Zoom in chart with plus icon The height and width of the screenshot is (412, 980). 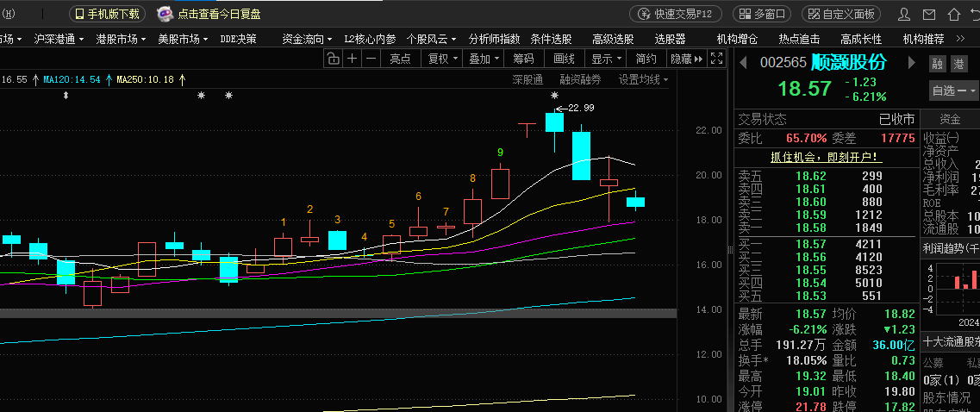tap(353, 59)
